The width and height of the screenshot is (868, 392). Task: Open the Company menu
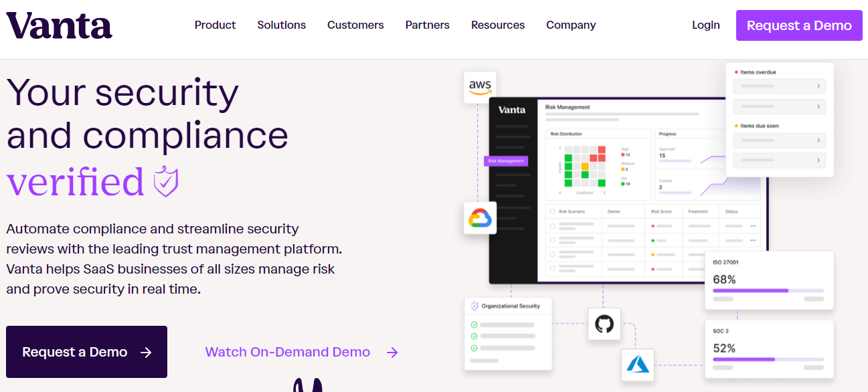[571, 25]
